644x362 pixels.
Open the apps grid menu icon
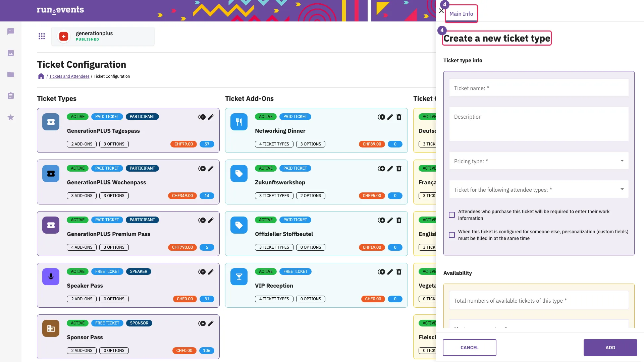[42, 36]
